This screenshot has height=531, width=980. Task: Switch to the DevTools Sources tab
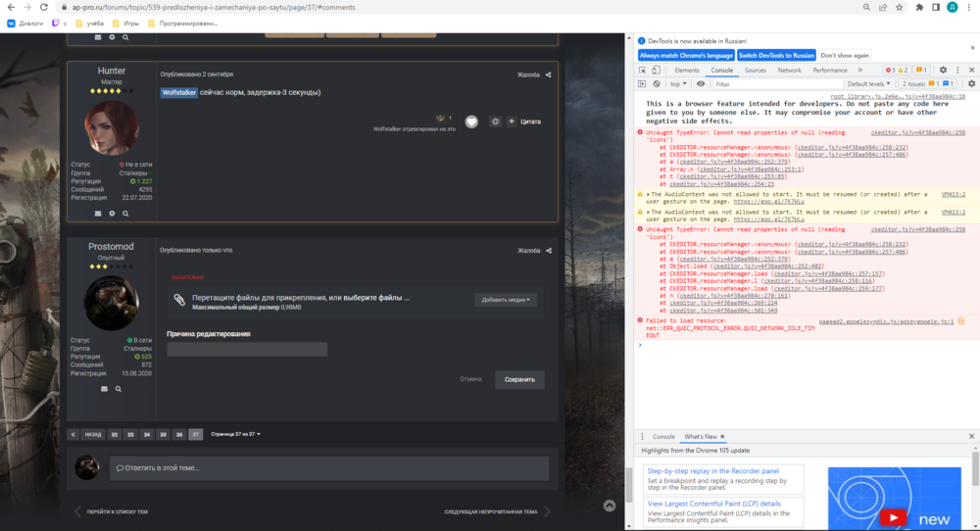coord(755,71)
